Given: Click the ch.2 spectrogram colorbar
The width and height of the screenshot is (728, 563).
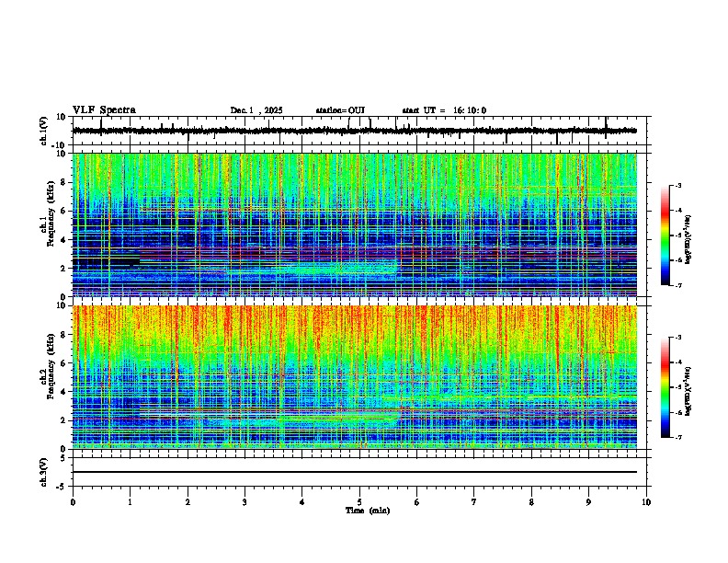Looking at the screenshot, I should tap(665, 387).
